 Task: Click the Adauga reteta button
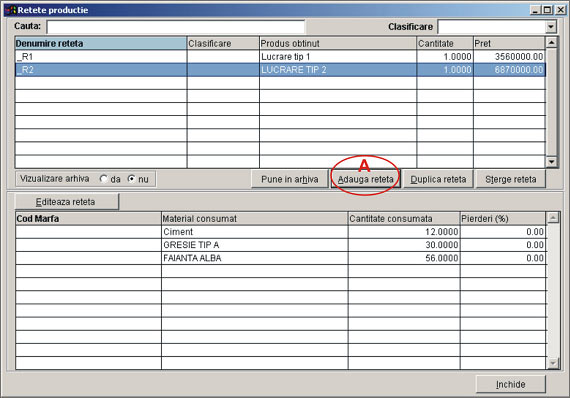click(x=365, y=179)
